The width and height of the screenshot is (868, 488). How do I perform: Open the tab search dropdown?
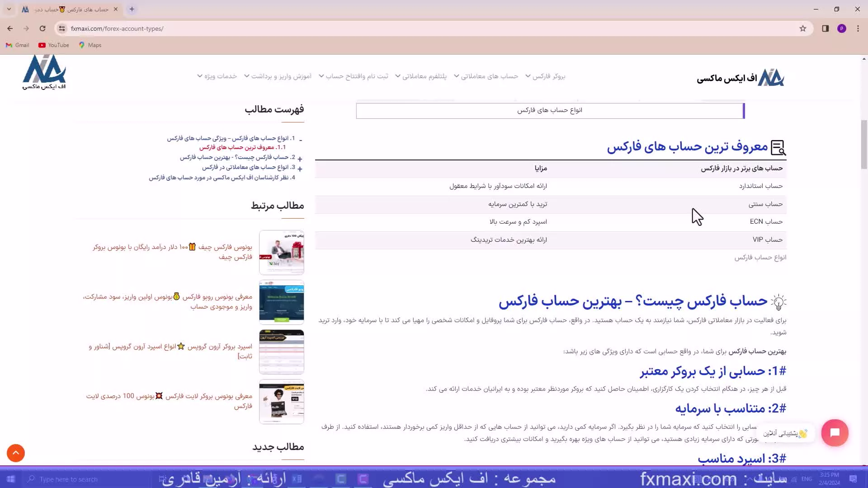point(9,9)
